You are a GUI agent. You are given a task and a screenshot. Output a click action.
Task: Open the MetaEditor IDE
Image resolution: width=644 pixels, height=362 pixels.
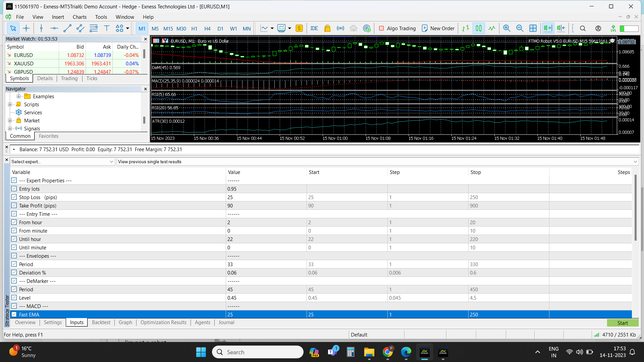tap(314, 28)
